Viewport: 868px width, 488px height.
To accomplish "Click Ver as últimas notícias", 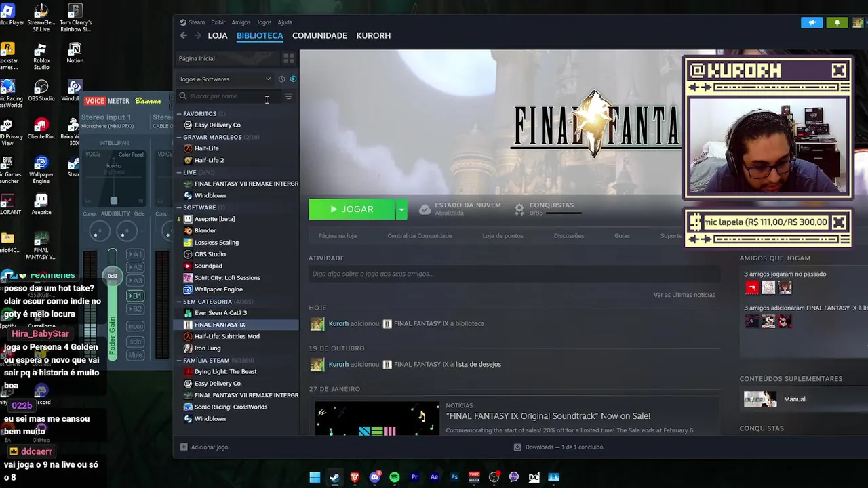I will point(684,295).
